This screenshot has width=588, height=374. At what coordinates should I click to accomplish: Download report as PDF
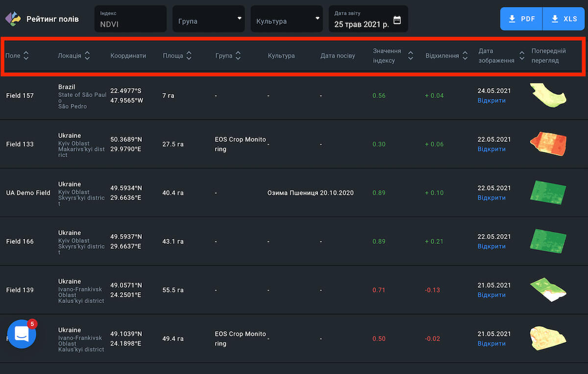point(521,19)
